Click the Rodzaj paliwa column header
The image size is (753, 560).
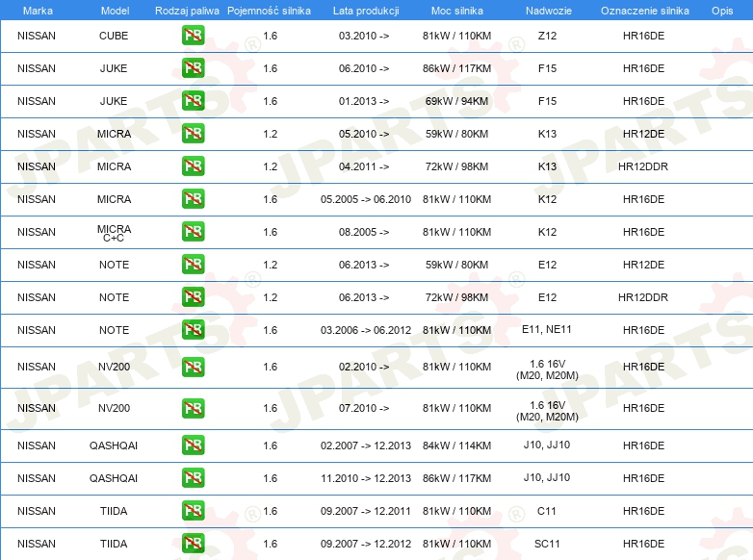tap(187, 11)
